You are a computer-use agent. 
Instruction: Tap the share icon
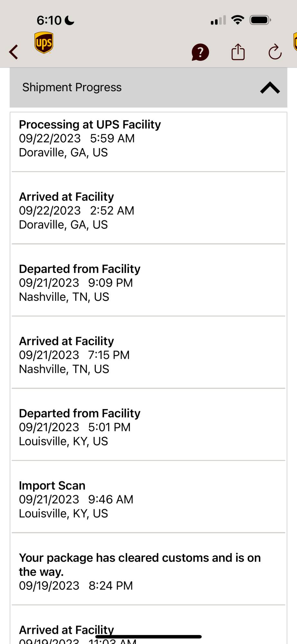tap(238, 52)
